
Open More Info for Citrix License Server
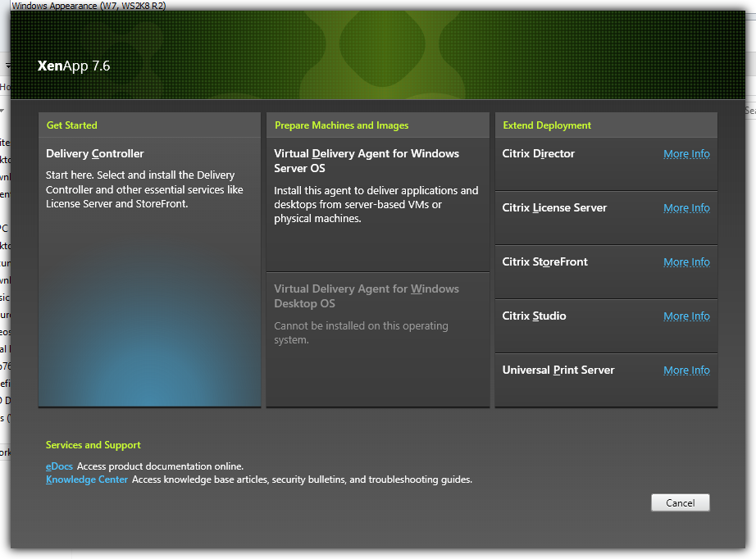[x=686, y=207]
